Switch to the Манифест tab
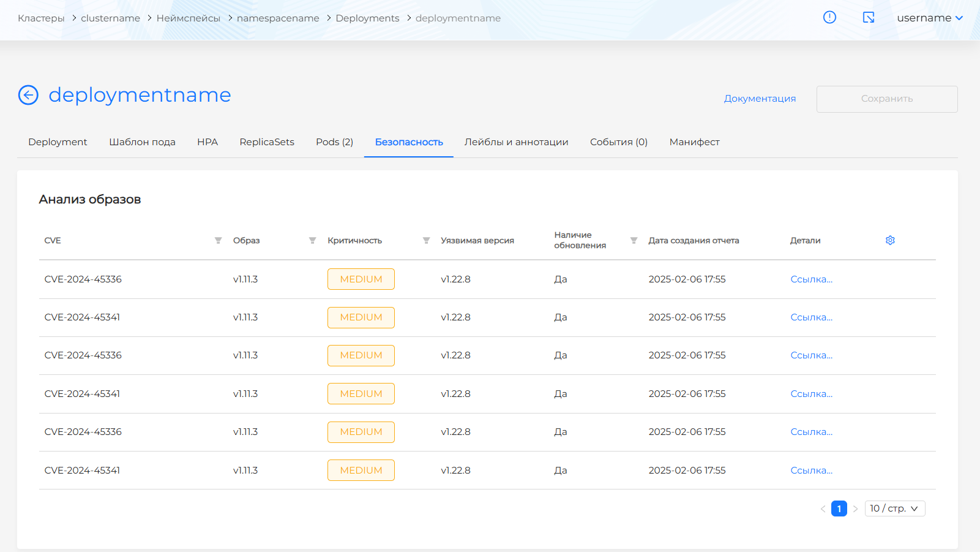 pyautogui.click(x=694, y=142)
